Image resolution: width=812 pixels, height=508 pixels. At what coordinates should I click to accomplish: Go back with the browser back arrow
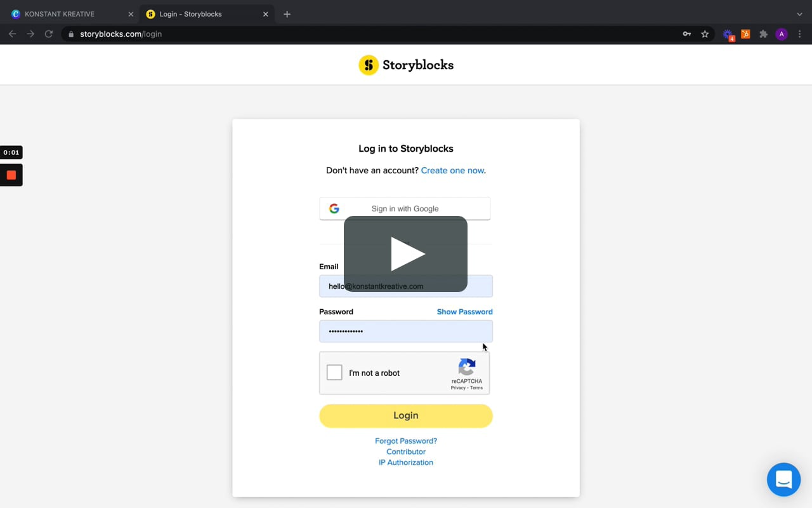tap(13, 34)
